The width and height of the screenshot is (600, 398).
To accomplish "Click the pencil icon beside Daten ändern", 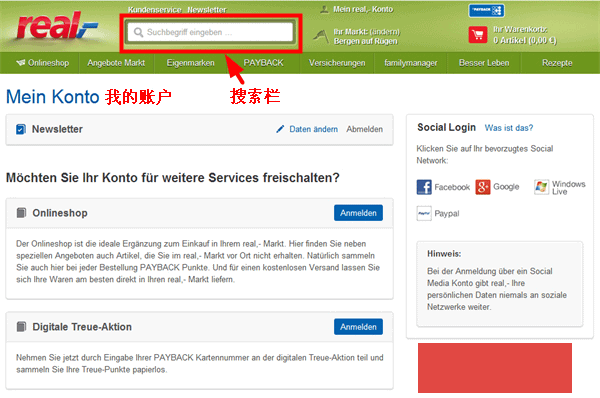I will (280, 129).
